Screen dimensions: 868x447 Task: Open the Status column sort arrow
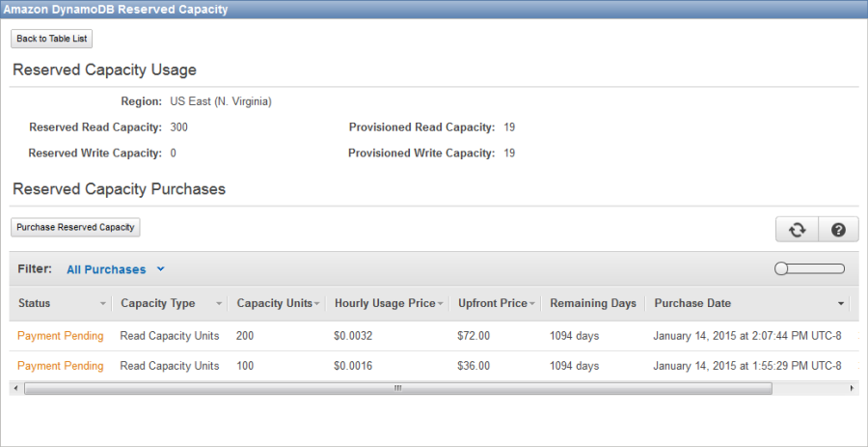coord(103,304)
